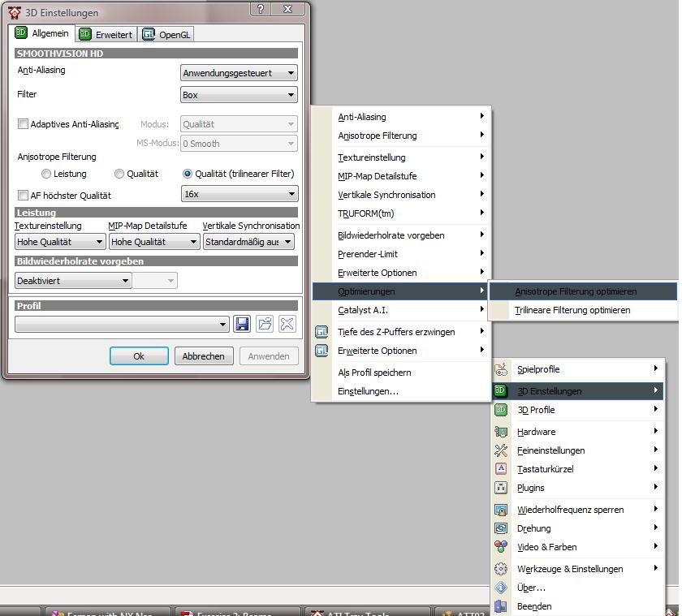Select Qualität (trilinearer Filter) radio button
The image size is (682, 616).
[x=188, y=174]
